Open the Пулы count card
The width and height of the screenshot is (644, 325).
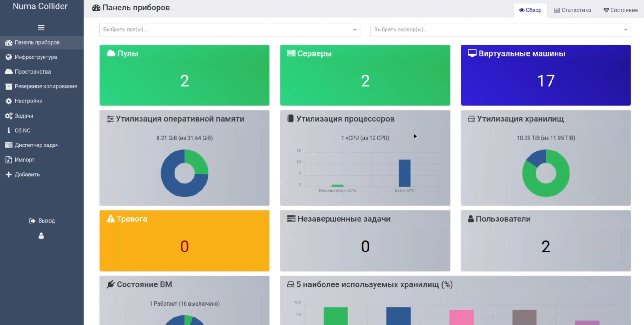(x=185, y=75)
